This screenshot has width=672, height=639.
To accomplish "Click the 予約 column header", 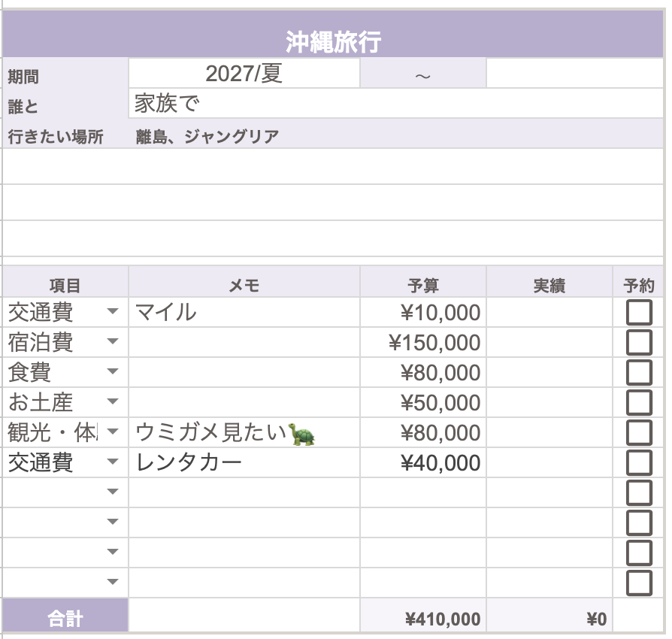I will (639, 282).
